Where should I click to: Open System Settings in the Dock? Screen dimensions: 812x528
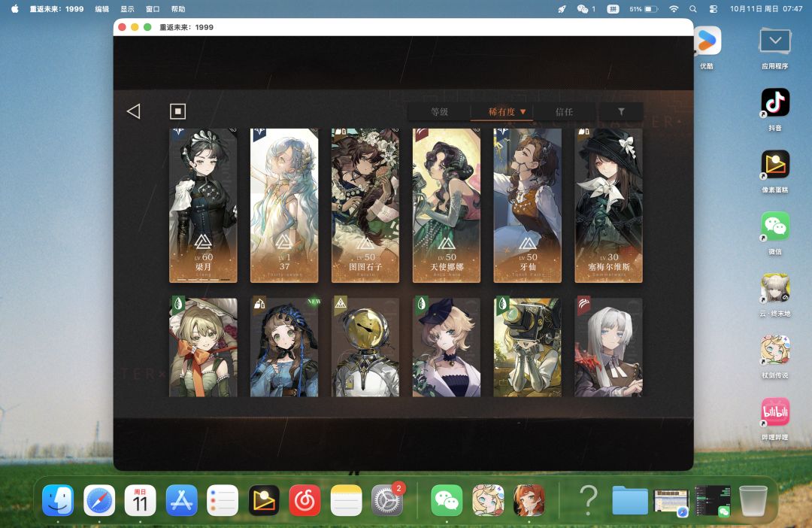tap(387, 500)
